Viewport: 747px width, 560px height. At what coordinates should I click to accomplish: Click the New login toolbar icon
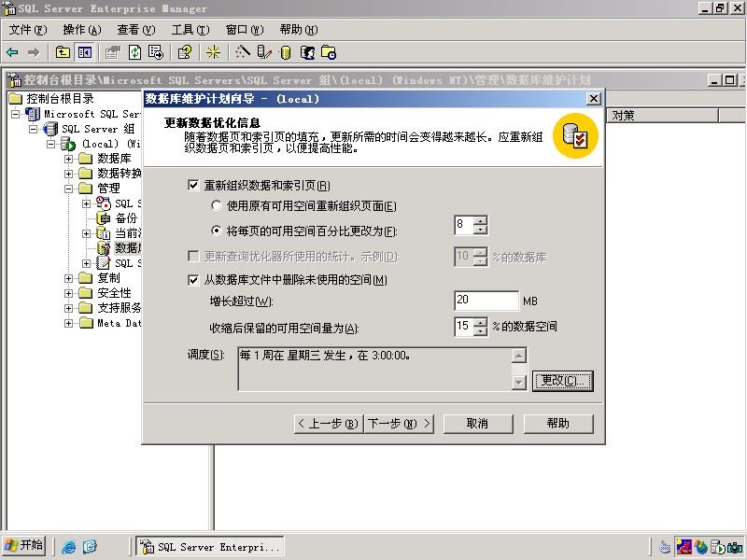coord(308,52)
